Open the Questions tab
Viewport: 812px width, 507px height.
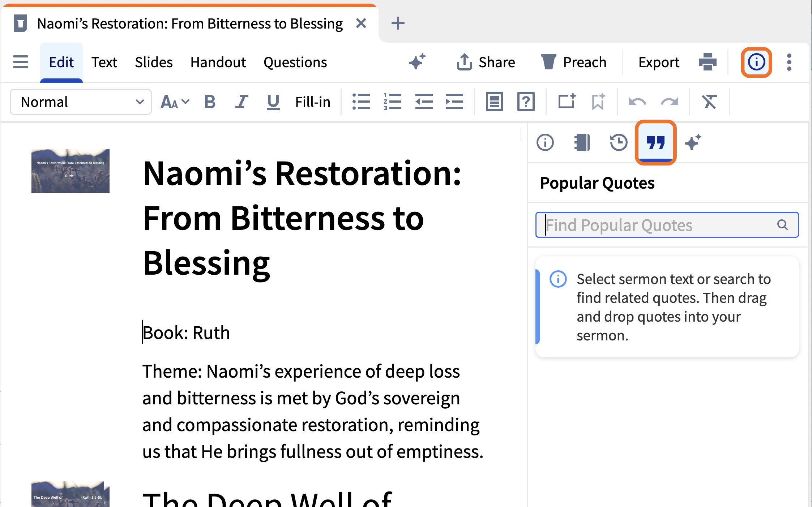295,62
